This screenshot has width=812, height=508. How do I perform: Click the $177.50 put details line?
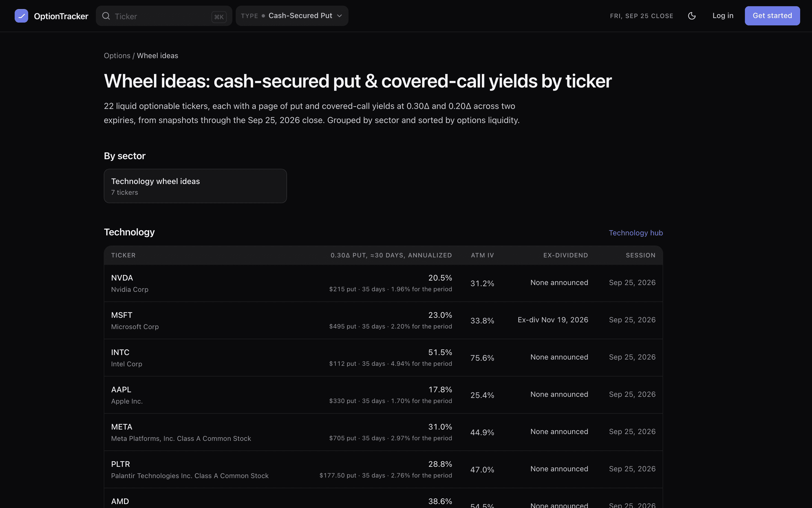pyautogui.click(x=386, y=476)
